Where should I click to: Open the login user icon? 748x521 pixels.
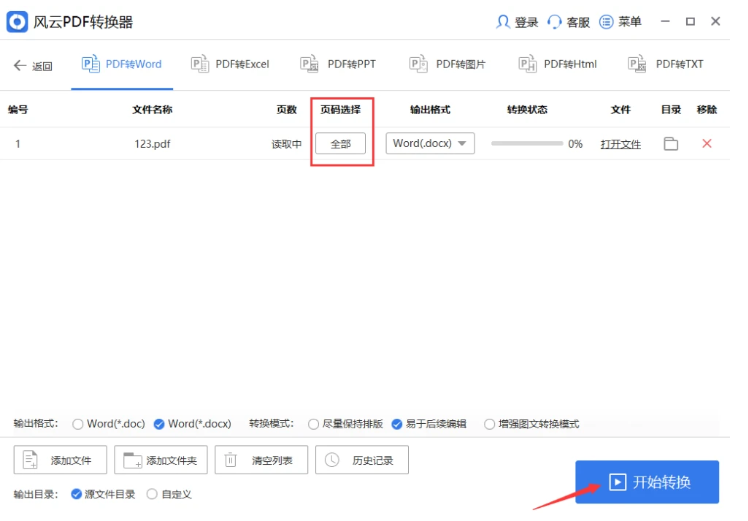503,22
